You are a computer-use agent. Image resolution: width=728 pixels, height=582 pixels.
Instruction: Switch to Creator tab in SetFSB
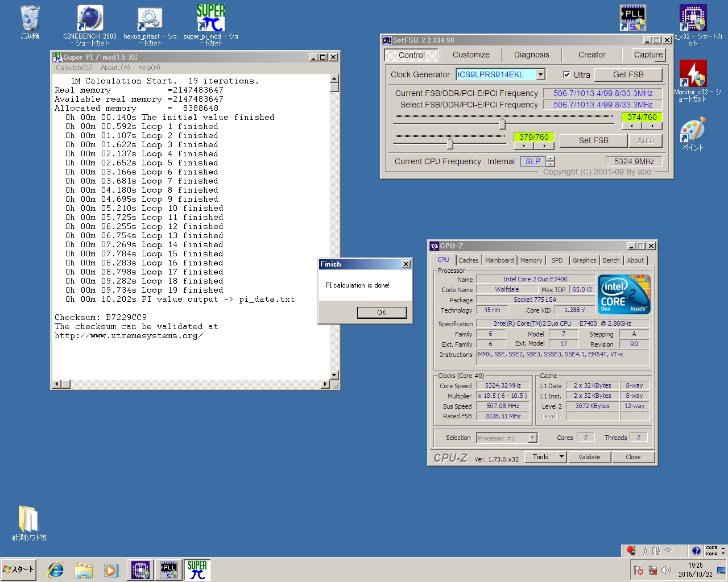point(592,55)
